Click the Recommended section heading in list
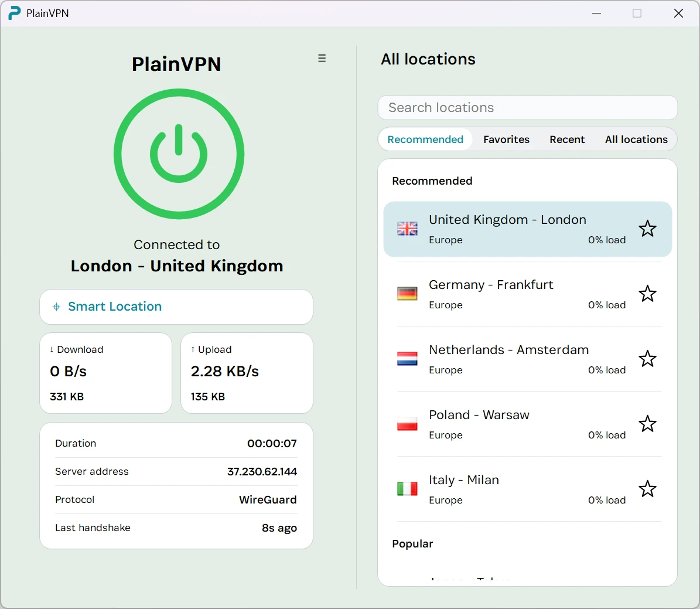700x609 pixels. 432,181
